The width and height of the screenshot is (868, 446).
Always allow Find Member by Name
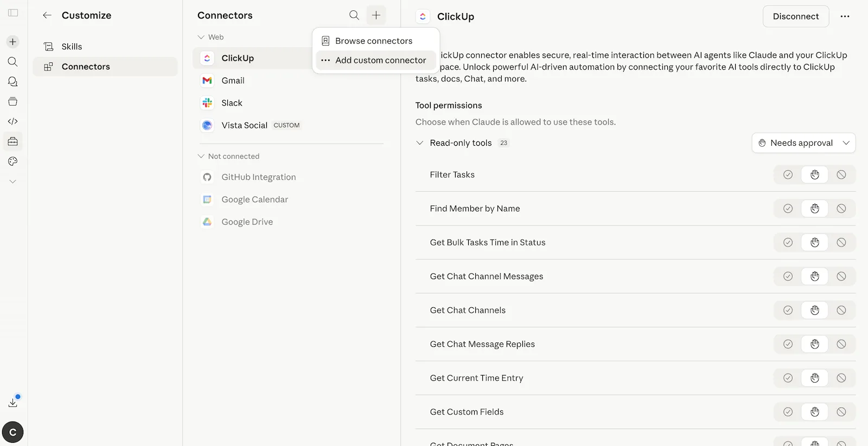(x=788, y=209)
